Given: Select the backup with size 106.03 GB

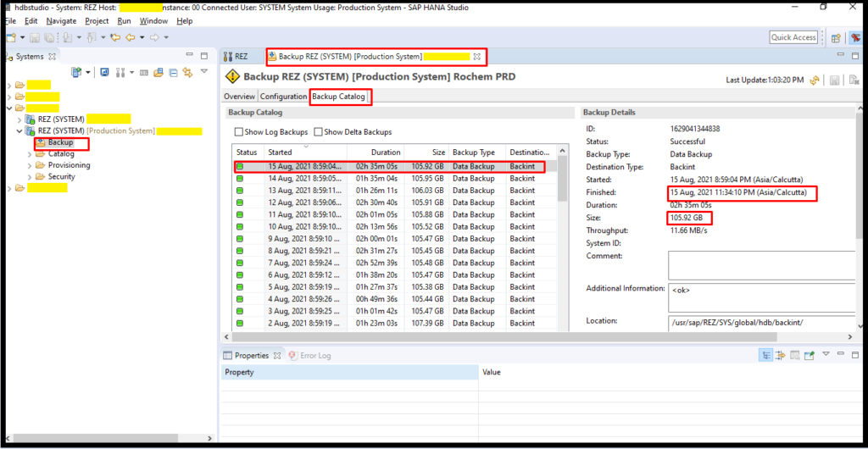Looking at the screenshot, I should [395, 191].
